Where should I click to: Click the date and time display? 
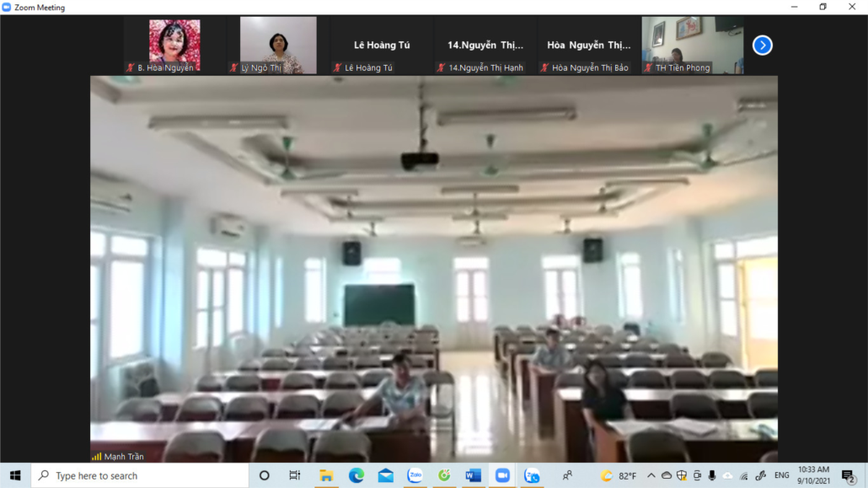[x=813, y=475]
